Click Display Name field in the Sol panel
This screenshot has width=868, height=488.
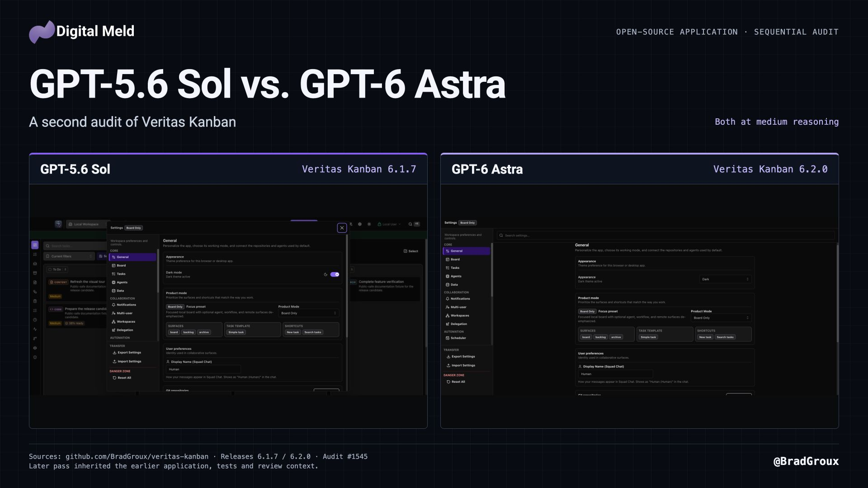click(x=203, y=369)
